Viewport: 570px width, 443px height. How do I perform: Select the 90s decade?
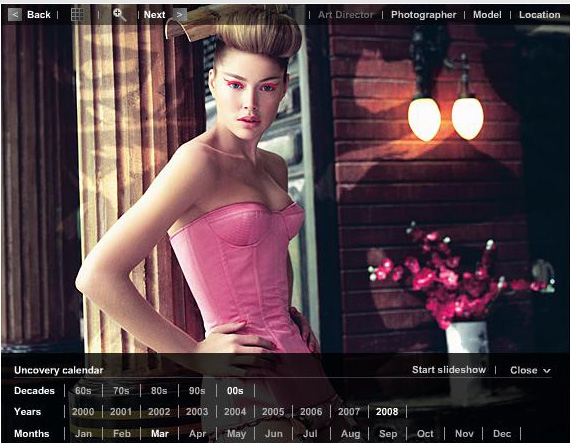click(197, 391)
